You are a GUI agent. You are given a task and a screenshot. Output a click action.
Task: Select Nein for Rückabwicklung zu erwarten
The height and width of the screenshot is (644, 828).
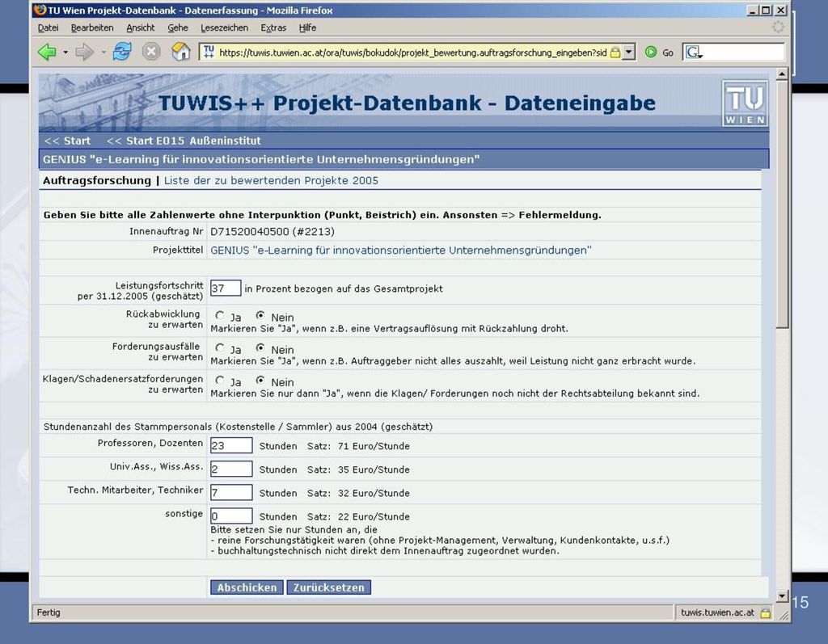(x=260, y=316)
